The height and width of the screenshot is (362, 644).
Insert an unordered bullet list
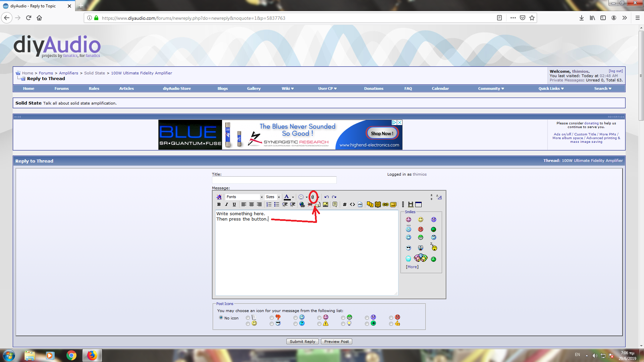(x=277, y=204)
